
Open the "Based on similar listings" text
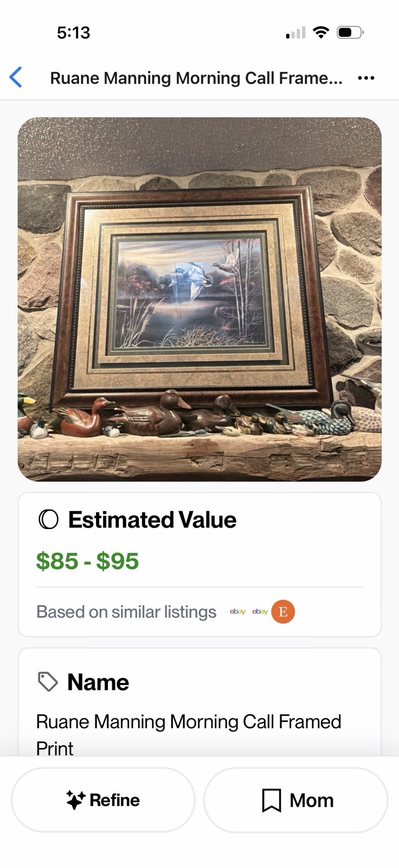click(x=126, y=612)
